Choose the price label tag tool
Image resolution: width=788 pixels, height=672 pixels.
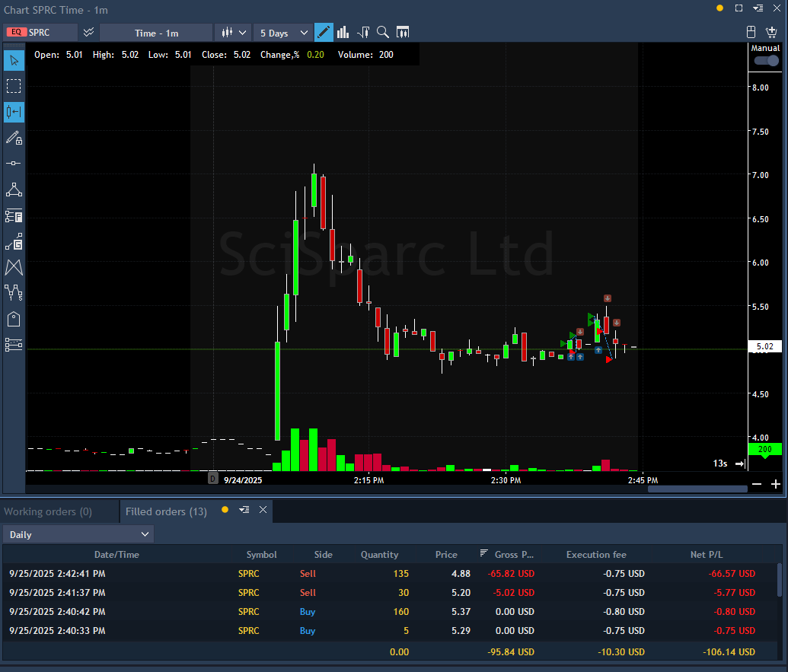coord(14,319)
